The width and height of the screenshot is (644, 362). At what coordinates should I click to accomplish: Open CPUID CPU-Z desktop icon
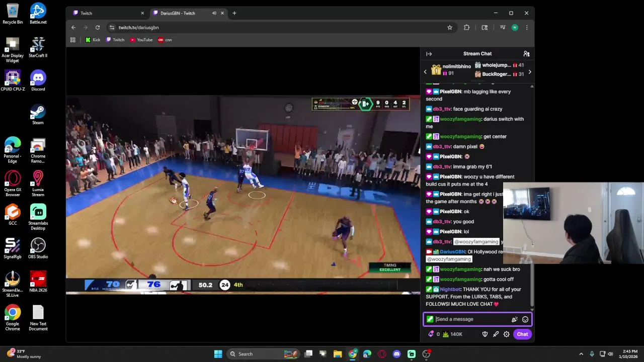13,80
